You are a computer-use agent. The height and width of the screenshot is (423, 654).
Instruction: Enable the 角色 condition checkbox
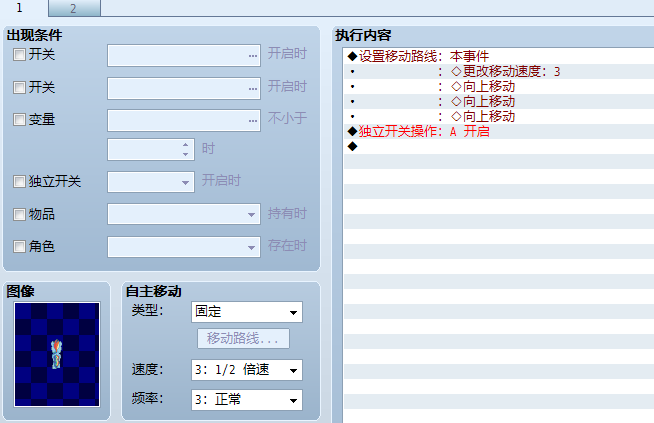point(19,247)
